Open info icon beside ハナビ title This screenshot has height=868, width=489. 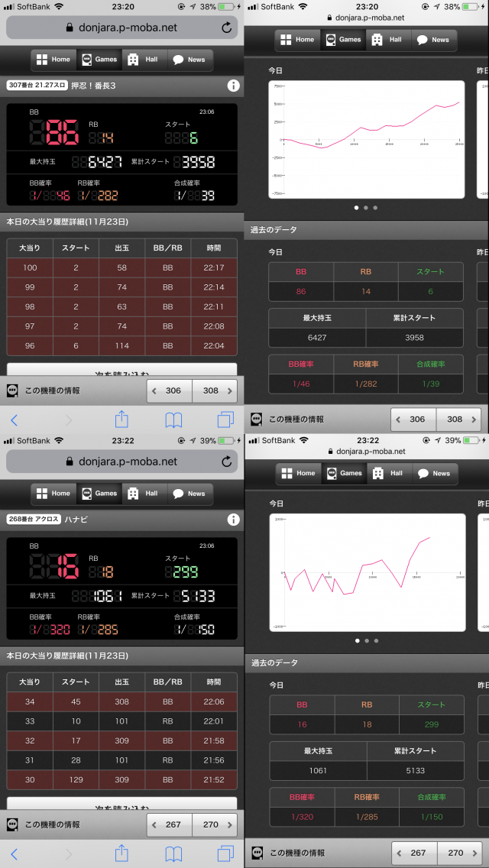pyautogui.click(x=233, y=520)
